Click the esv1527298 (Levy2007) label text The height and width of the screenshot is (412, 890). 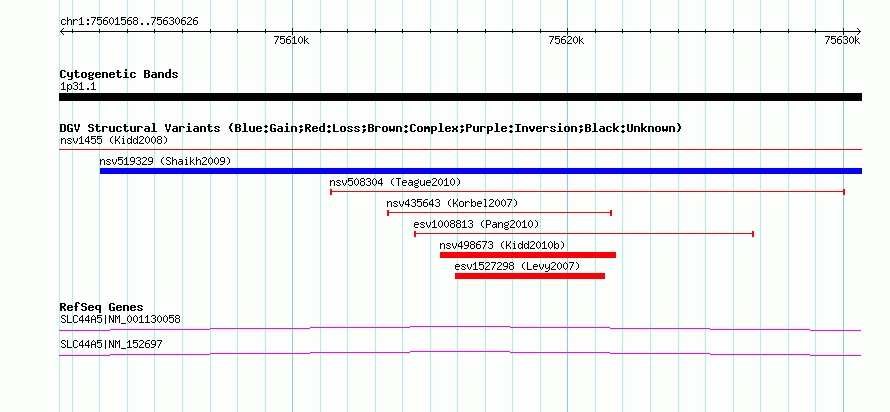[518, 266]
